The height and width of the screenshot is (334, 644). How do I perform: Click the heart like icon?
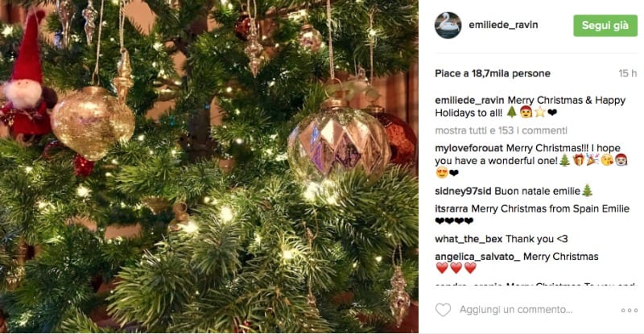(x=443, y=310)
